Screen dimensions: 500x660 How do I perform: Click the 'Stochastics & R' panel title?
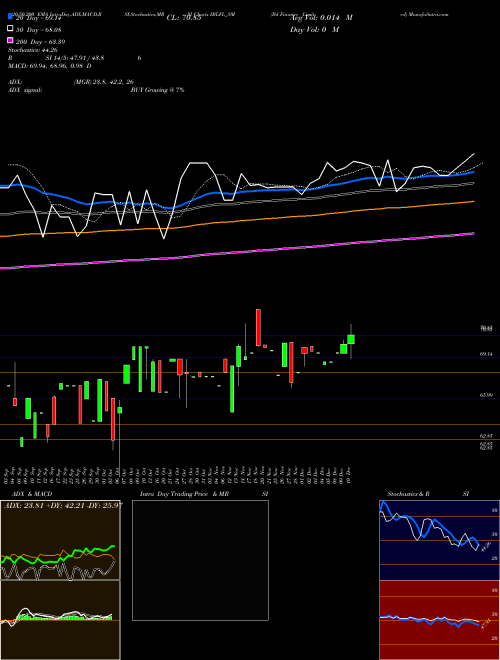pyautogui.click(x=408, y=494)
